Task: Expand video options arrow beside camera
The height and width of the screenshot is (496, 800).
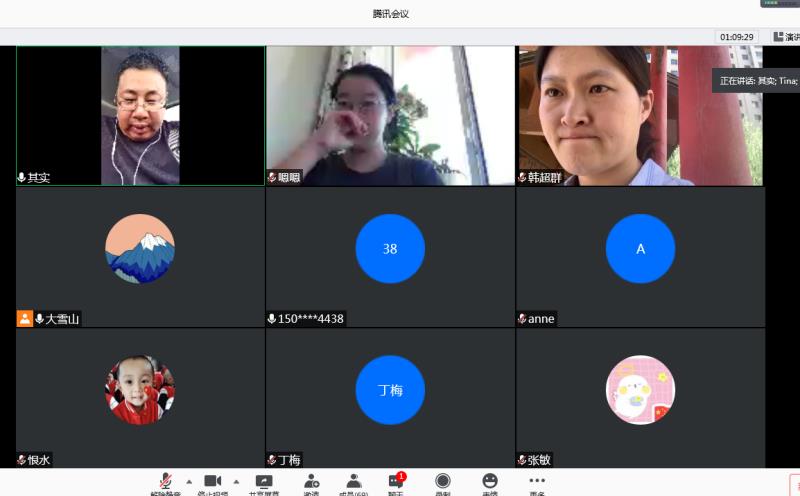Action: [236, 481]
